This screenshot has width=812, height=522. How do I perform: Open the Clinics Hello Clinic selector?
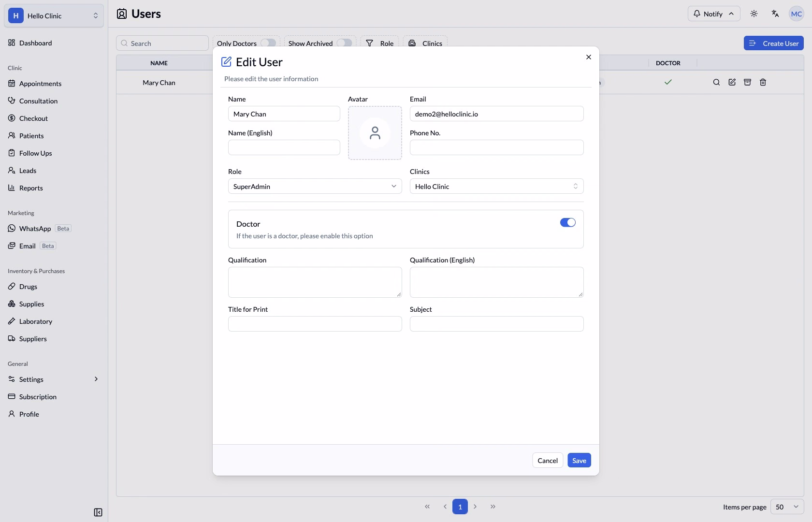497,186
